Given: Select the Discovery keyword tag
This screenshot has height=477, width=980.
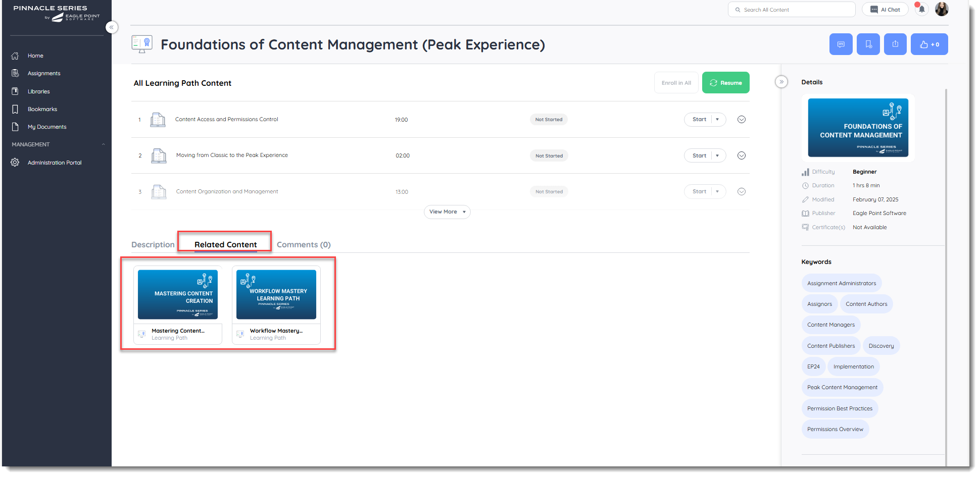Looking at the screenshot, I should 881,346.
